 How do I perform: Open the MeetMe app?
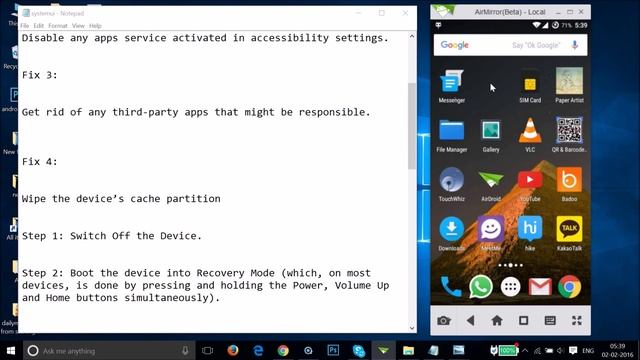pos(491,234)
